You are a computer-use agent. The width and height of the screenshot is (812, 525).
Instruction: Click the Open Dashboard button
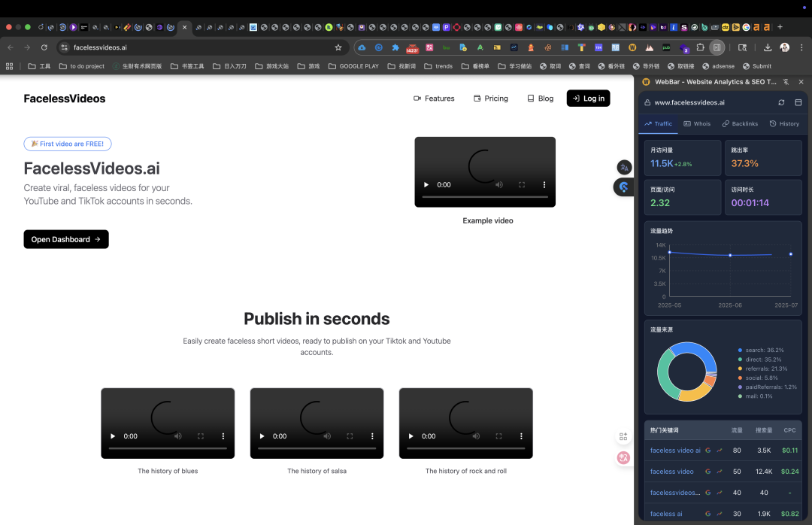pos(66,239)
